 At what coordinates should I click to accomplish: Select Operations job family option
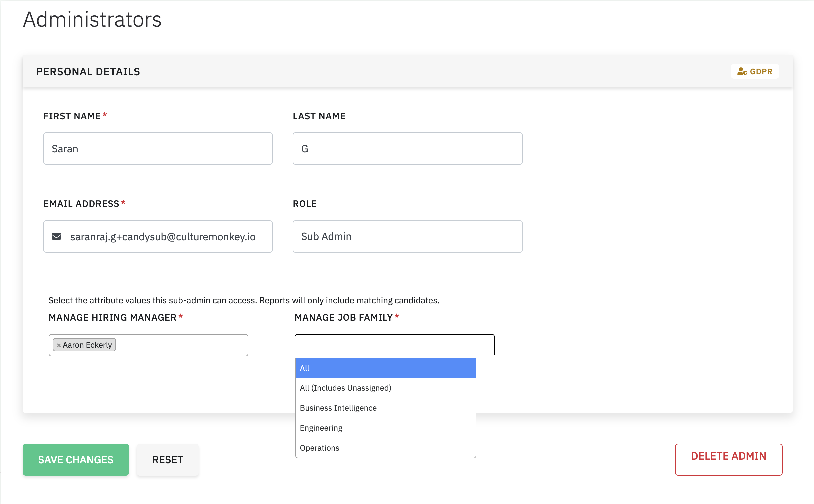385,448
